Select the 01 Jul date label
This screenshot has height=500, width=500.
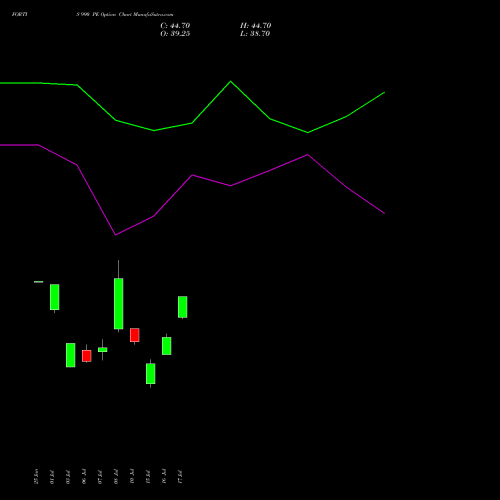(52, 477)
